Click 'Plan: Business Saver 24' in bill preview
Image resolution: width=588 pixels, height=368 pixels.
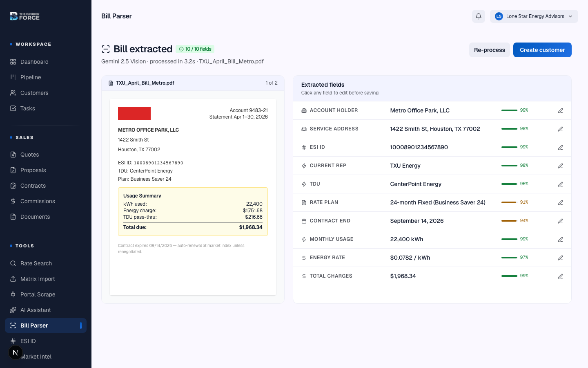click(x=145, y=179)
